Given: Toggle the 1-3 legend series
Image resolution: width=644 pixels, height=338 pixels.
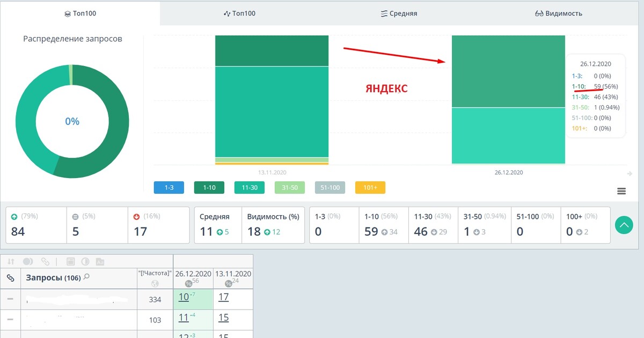Looking at the screenshot, I should point(169,187).
